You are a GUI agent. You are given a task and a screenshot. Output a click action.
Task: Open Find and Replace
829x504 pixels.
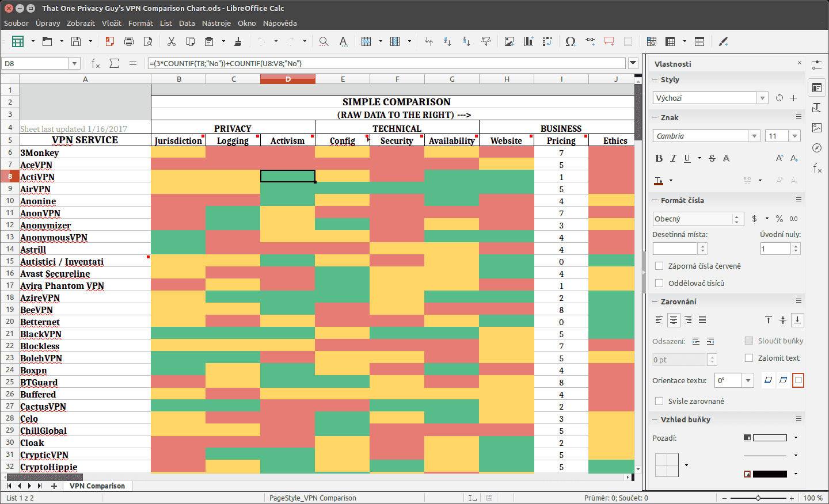[x=324, y=41]
